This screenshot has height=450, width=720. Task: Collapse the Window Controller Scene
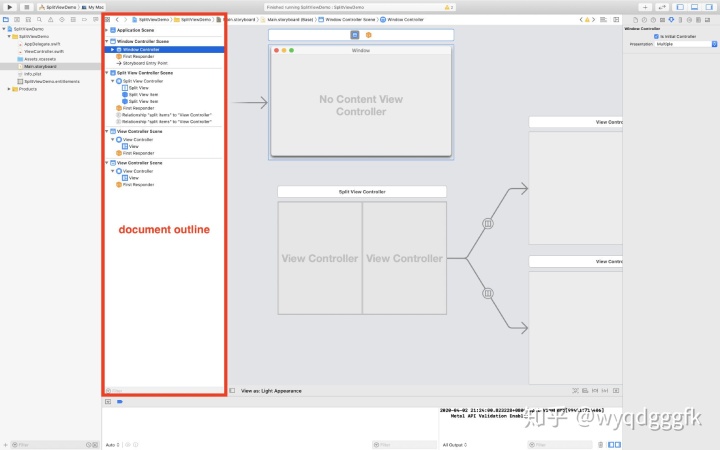coord(107,41)
